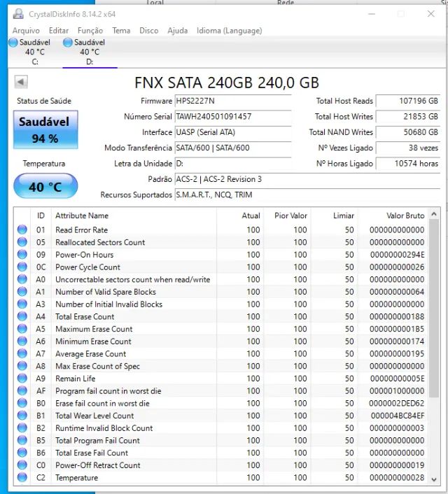Click the CrystalDiskInfo app icon in title bar
The image size is (448, 494).
[x=18, y=13]
